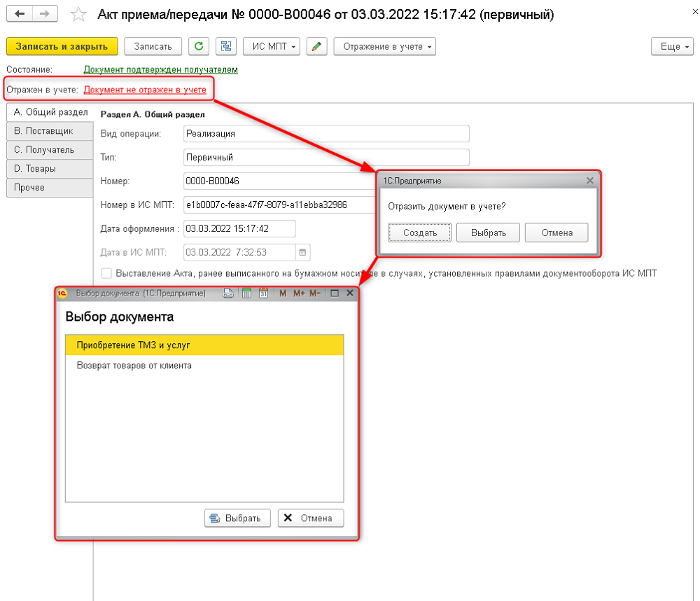The image size is (700, 601).
Task: Open link Документ не отражен в учете
Action: pyautogui.click(x=145, y=90)
